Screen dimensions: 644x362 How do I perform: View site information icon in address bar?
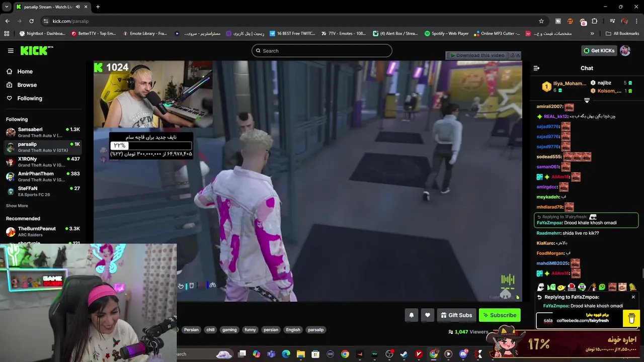[x=46, y=21]
